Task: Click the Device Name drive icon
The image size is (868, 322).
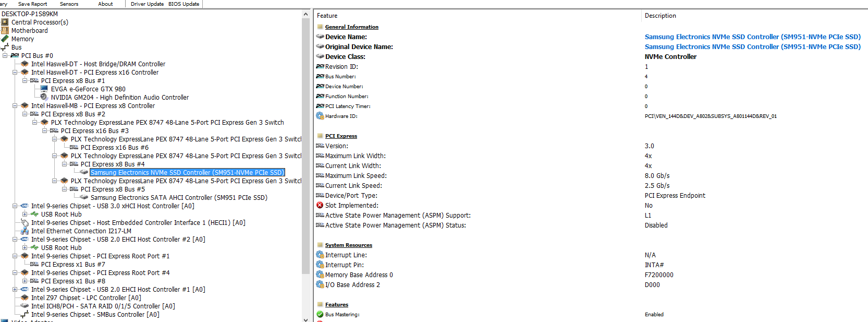Action: [x=320, y=37]
